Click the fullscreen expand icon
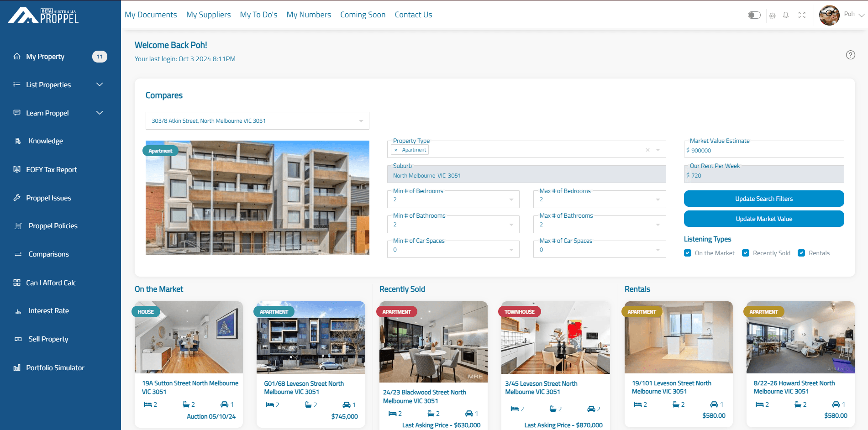The height and width of the screenshot is (430, 868). (x=802, y=15)
